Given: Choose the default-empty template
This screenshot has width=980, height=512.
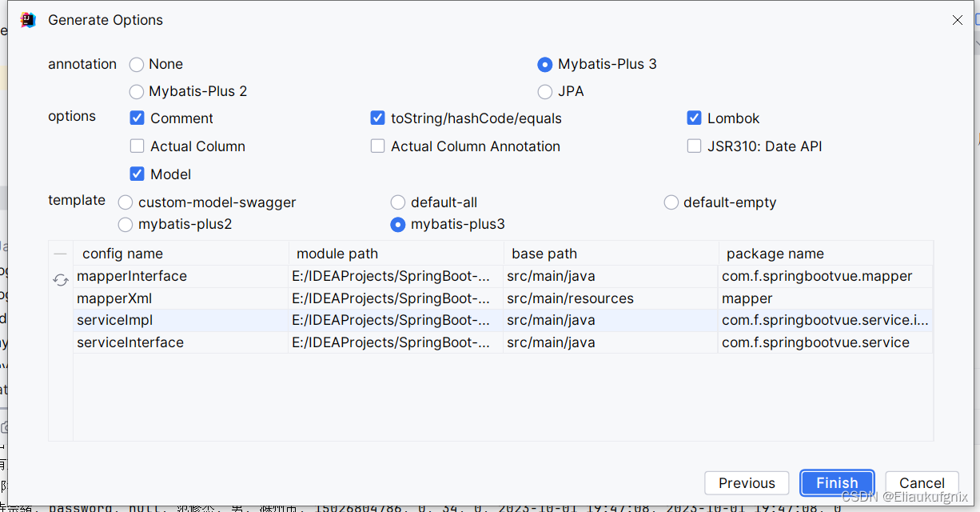Looking at the screenshot, I should pos(671,202).
